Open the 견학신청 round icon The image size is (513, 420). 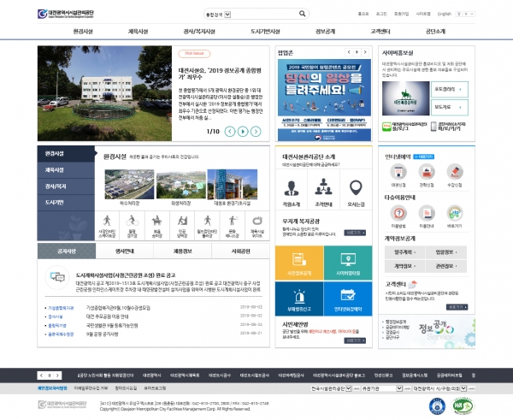point(427,174)
